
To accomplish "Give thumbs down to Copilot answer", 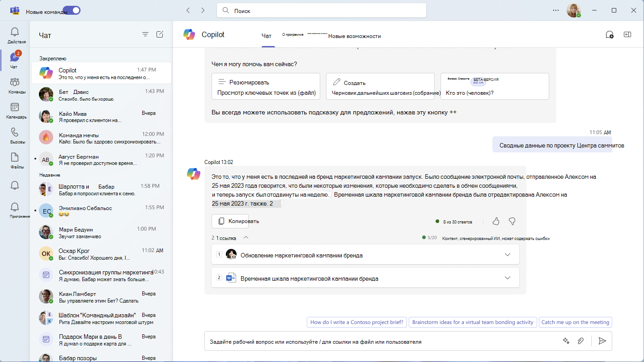I will 513,221.
